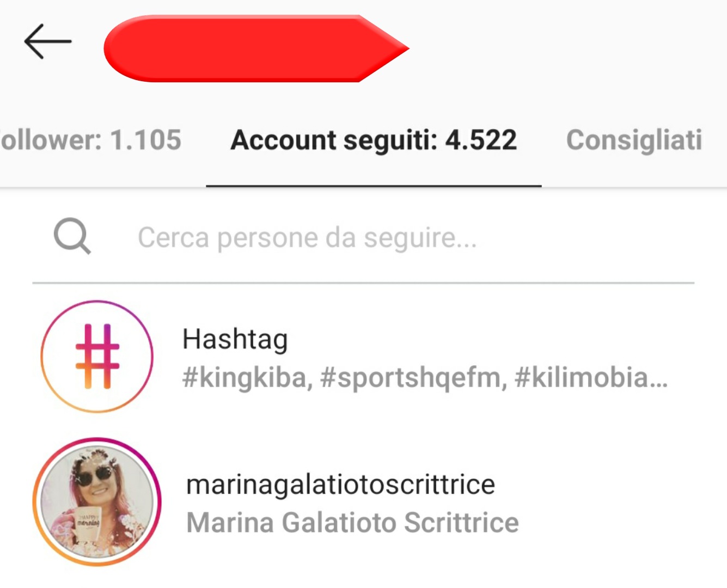Viewport: 727px width, 588px height.
Task: Open the Hashtag row title
Action: coord(235,339)
